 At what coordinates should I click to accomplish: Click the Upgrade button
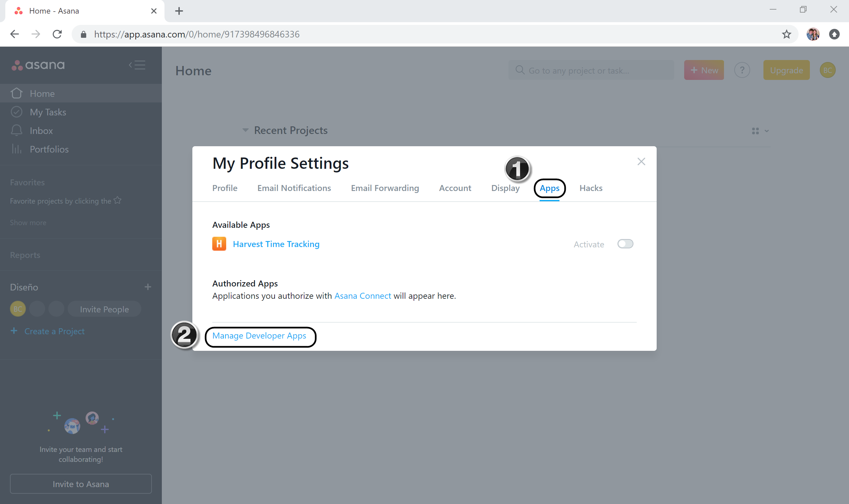click(x=787, y=70)
